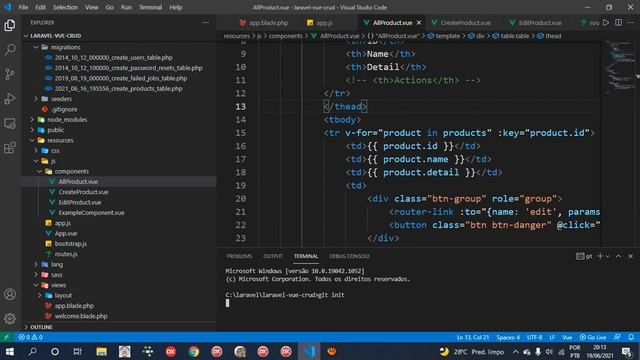Open the Extensions view

point(9,148)
